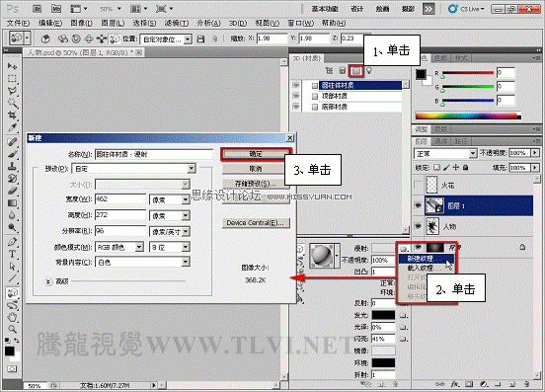Click the 确定 button in New dialog

[x=256, y=154]
